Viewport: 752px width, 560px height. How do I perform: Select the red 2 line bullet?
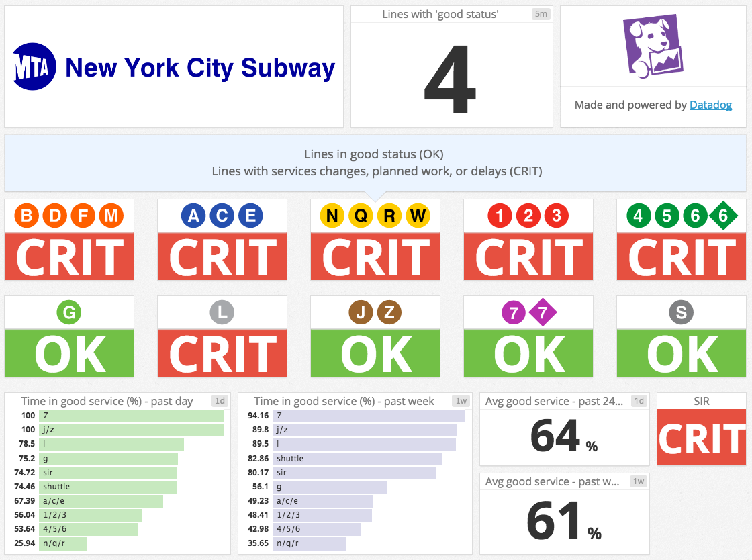(528, 216)
